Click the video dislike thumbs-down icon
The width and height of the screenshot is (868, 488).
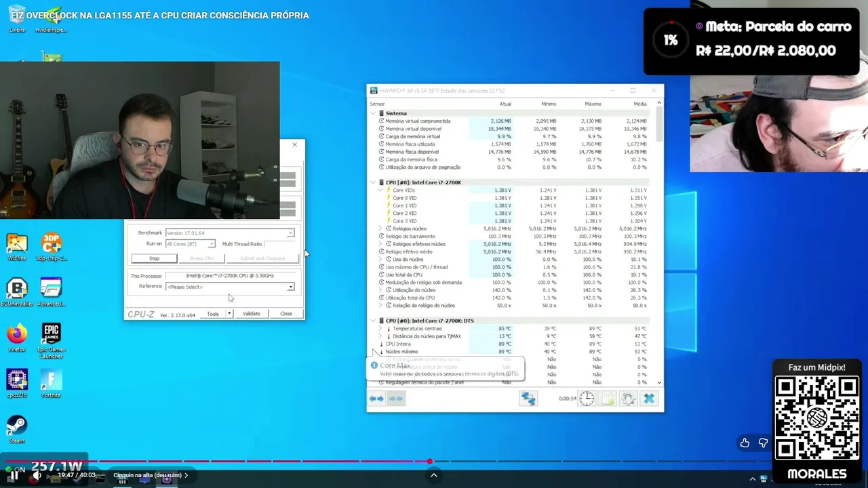764,443
